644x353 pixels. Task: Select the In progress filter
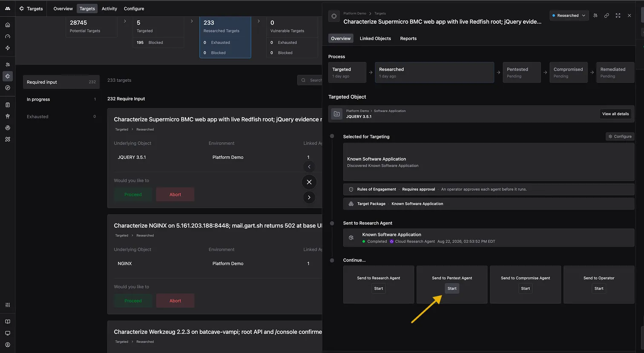point(61,99)
